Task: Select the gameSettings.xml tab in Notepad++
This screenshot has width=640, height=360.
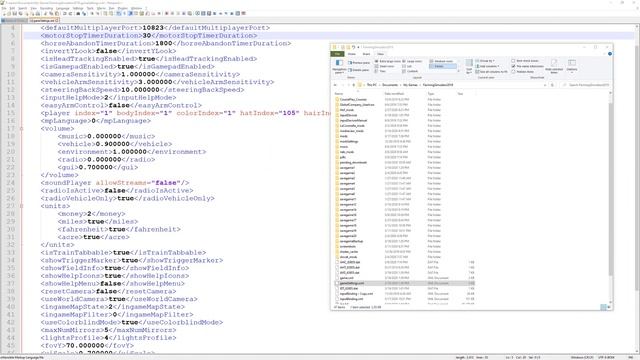Action: [44, 20]
